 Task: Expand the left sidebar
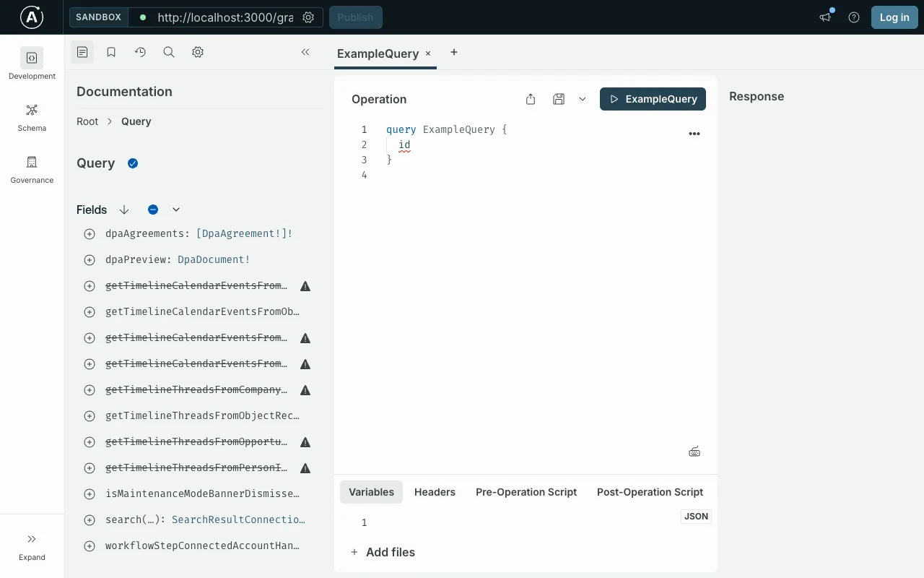pos(32,546)
